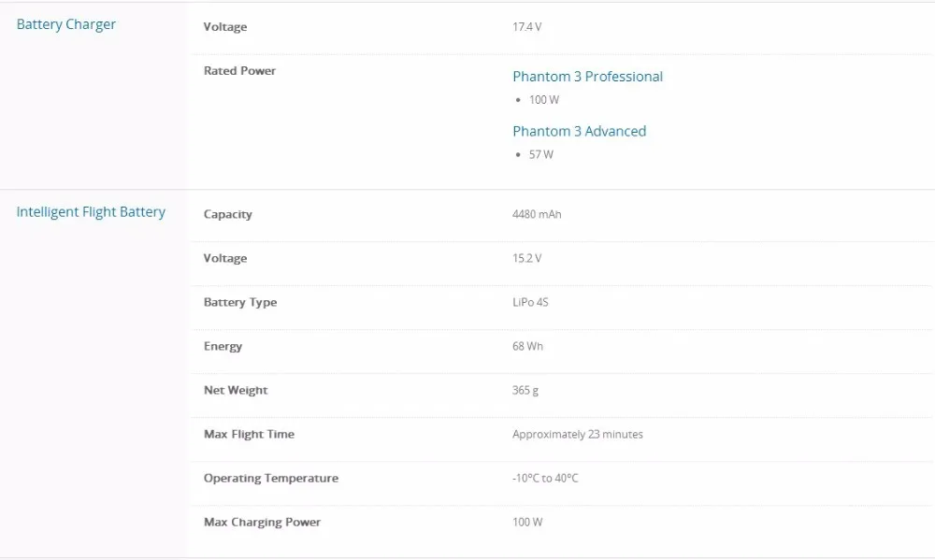935x560 pixels.
Task: Click the 68 Wh energy value
Action: click(x=527, y=346)
